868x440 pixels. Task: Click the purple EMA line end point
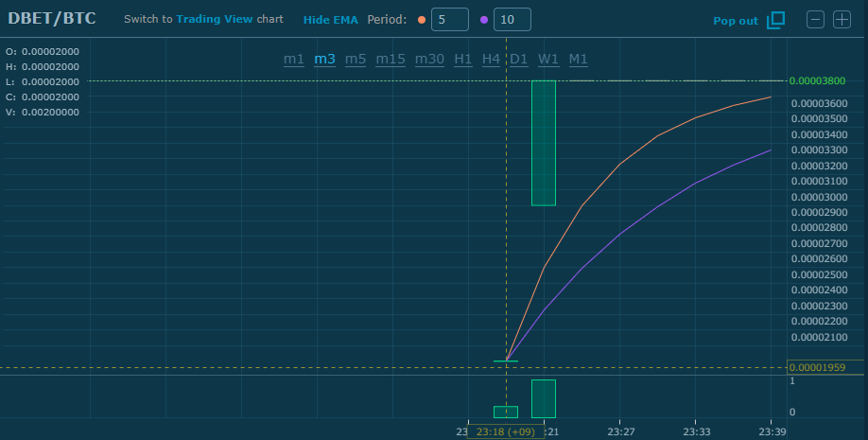[771, 150]
